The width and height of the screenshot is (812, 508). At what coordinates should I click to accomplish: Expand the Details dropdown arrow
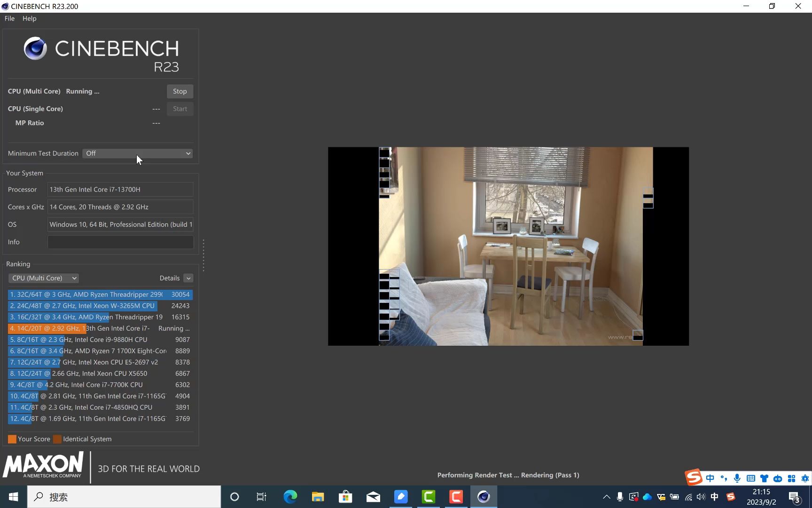[x=188, y=278]
